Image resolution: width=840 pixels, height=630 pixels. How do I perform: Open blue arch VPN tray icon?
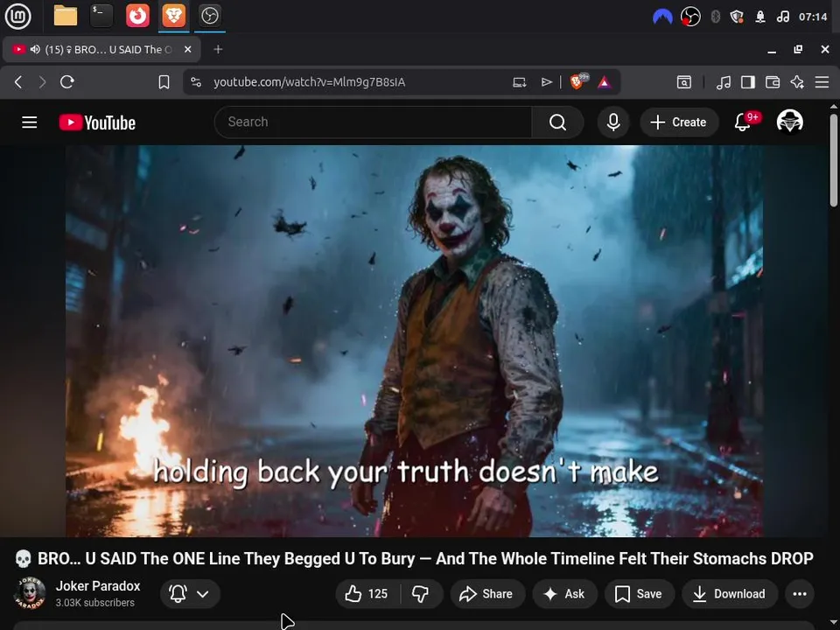point(662,17)
